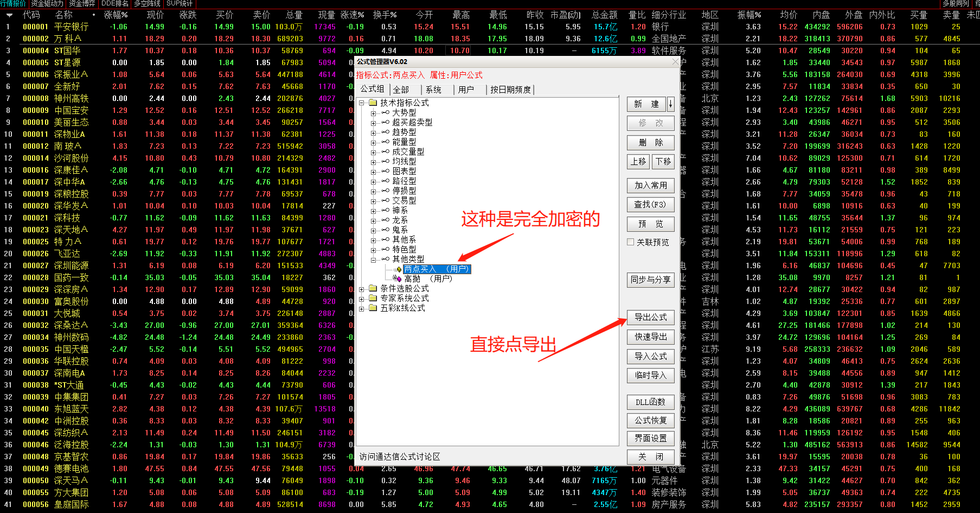Click the category icon beside 图表型
This screenshot has height=513, width=980.
(385, 171)
